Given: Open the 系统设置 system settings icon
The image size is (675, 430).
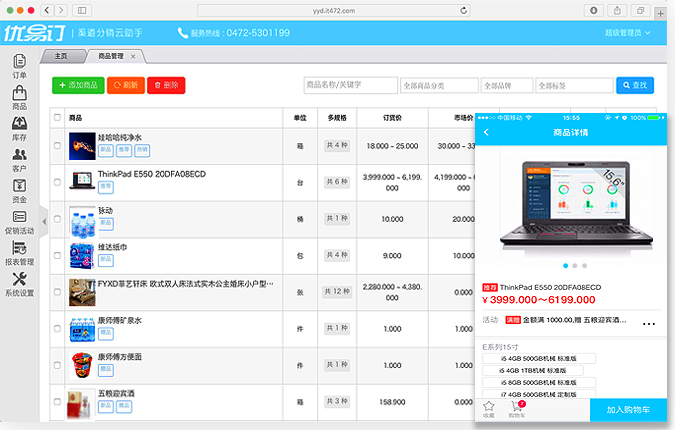Looking at the screenshot, I should tap(19, 279).
